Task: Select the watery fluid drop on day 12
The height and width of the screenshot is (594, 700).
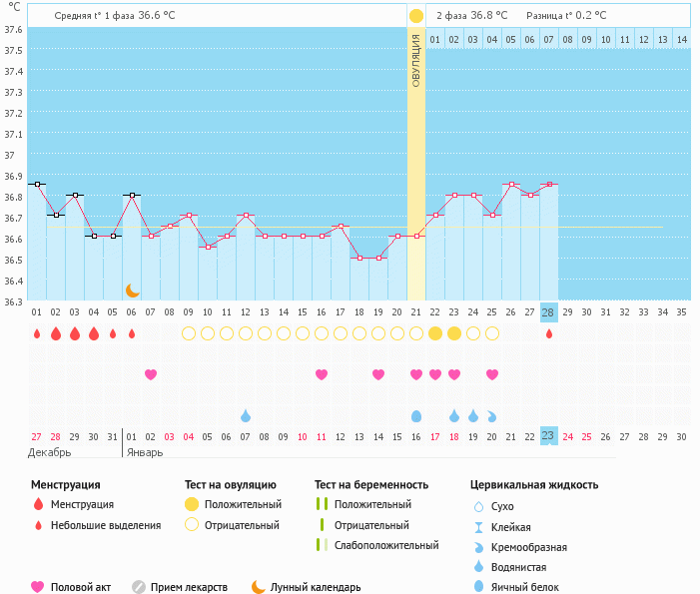Action: click(246, 415)
